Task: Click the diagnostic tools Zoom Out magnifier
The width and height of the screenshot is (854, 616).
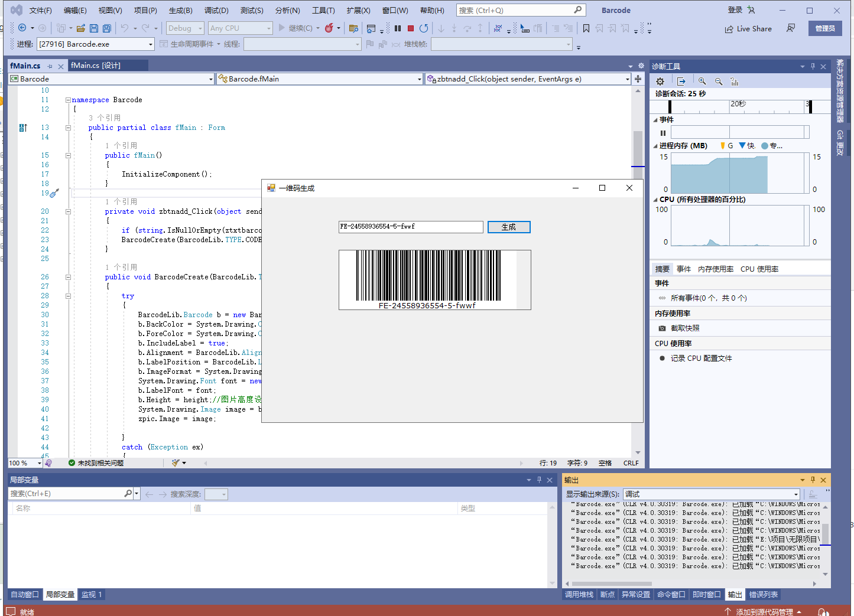Action: point(719,82)
